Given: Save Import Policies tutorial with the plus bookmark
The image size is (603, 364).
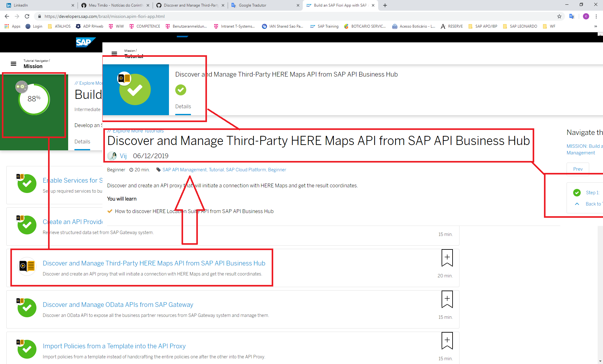Looking at the screenshot, I should (x=447, y=340).
